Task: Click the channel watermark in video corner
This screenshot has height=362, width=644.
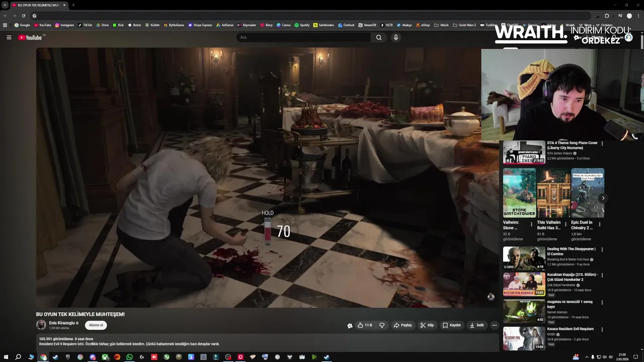Action: pyautogui.click(x=491, y=297)
